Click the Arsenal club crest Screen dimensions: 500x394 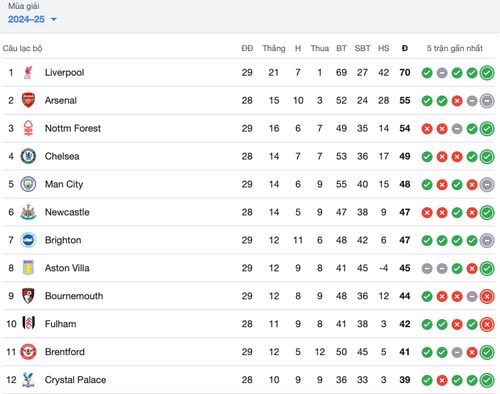28,100
